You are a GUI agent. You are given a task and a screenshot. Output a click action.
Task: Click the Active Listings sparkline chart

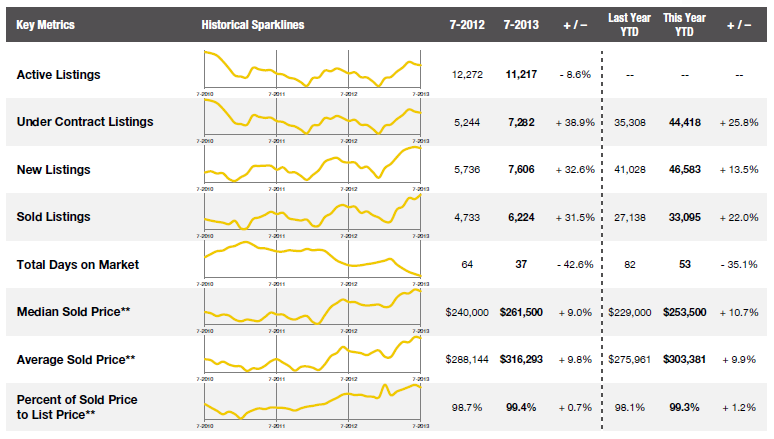[x=313, y=72]
